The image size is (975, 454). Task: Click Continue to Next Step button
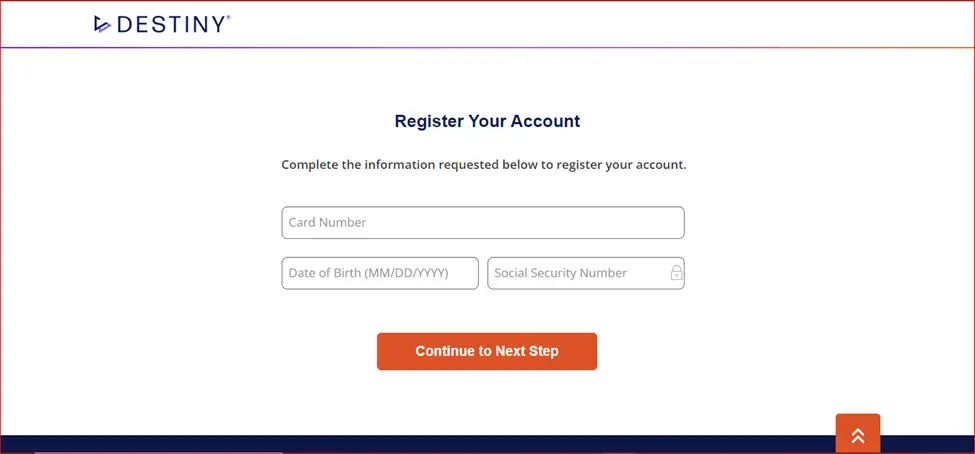point(487,351)
